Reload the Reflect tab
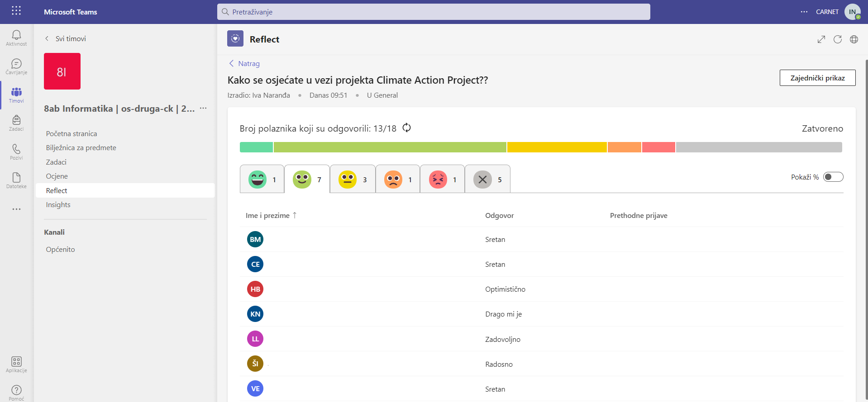 point(838,39)
